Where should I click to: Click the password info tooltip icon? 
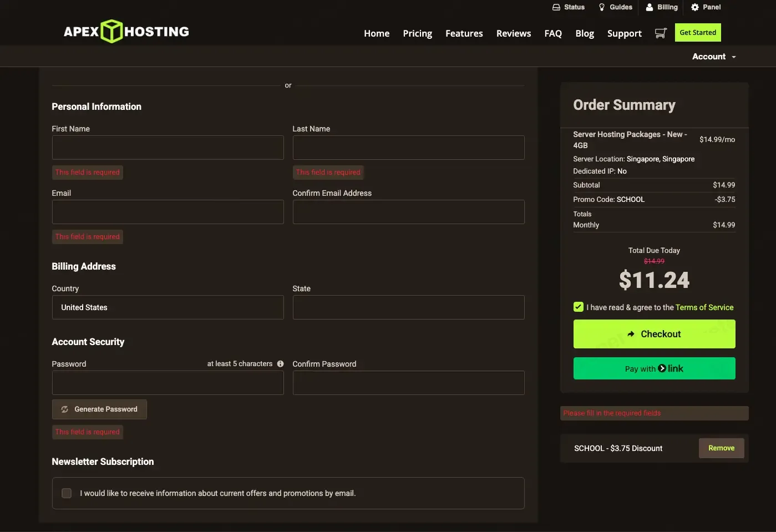[280, 364]
